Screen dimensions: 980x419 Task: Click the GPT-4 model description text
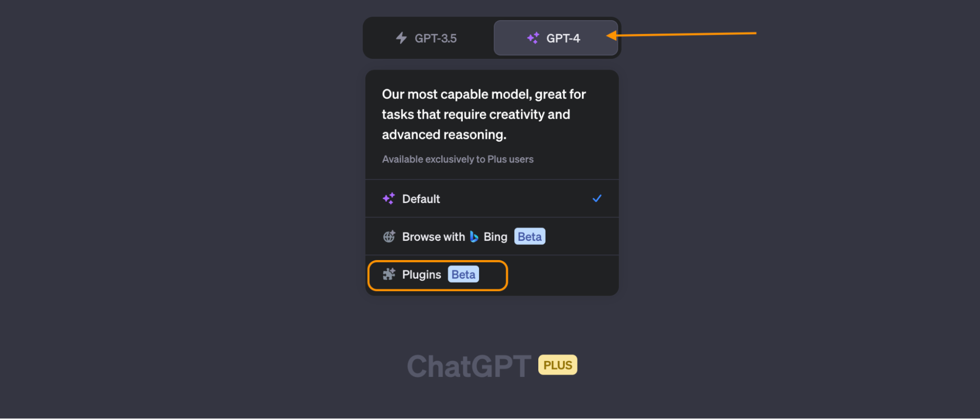point(484,114)
